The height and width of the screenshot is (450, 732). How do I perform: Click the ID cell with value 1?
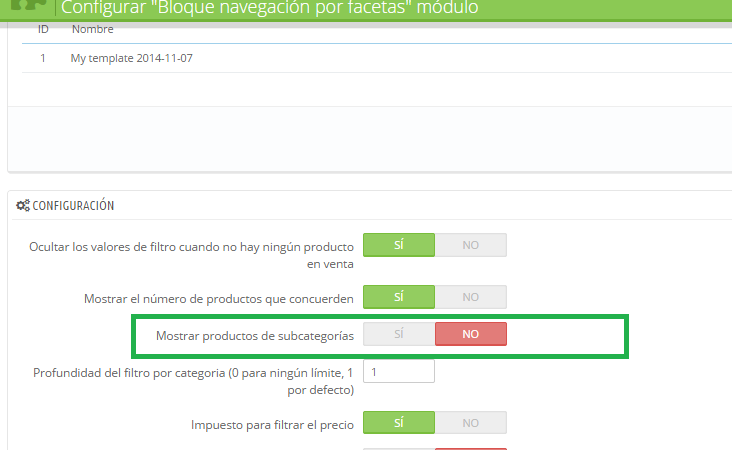point(43,58)
